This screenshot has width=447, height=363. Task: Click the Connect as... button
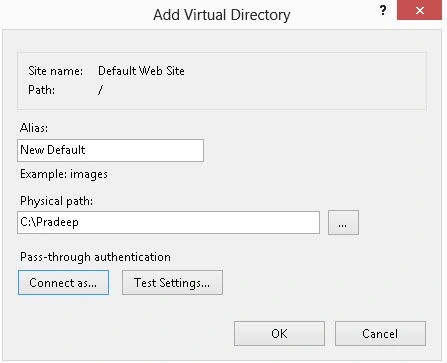click(x=63, y=283)
